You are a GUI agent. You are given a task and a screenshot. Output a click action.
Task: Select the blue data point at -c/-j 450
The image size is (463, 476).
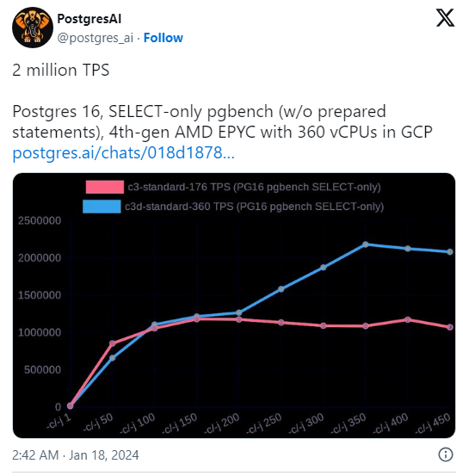[450, 251]
